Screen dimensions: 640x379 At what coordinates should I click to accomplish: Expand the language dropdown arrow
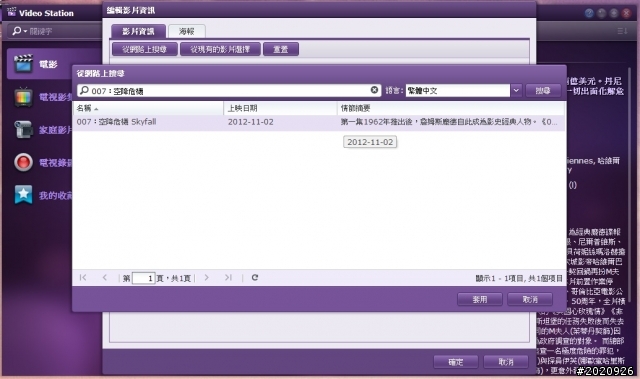516,91
